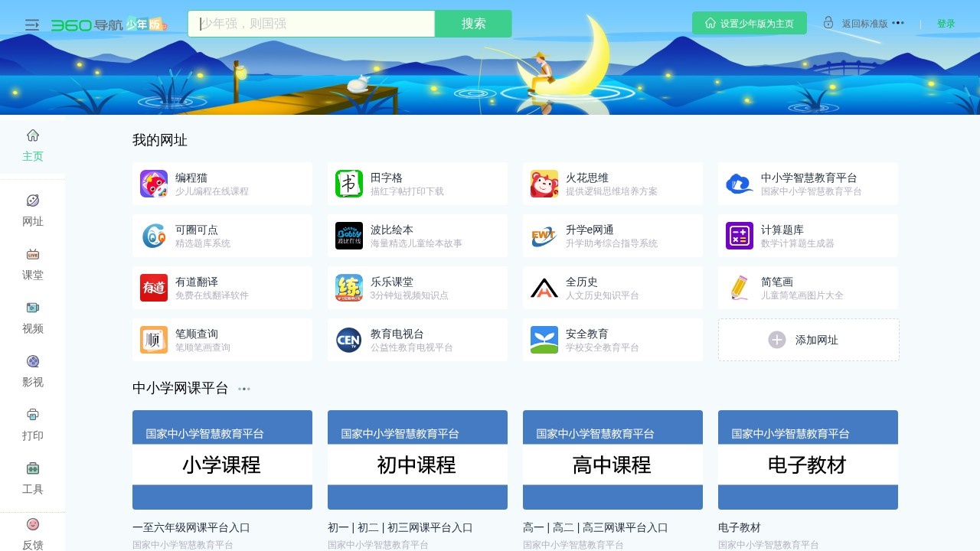The height and width of the screenshot is (551, 980).
Task: Click the 公益性教育电视平台 description
Action: coord(412,347)
